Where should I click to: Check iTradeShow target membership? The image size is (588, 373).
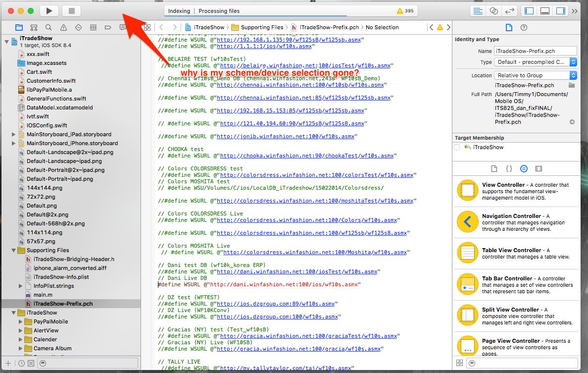tap(457, 148)
